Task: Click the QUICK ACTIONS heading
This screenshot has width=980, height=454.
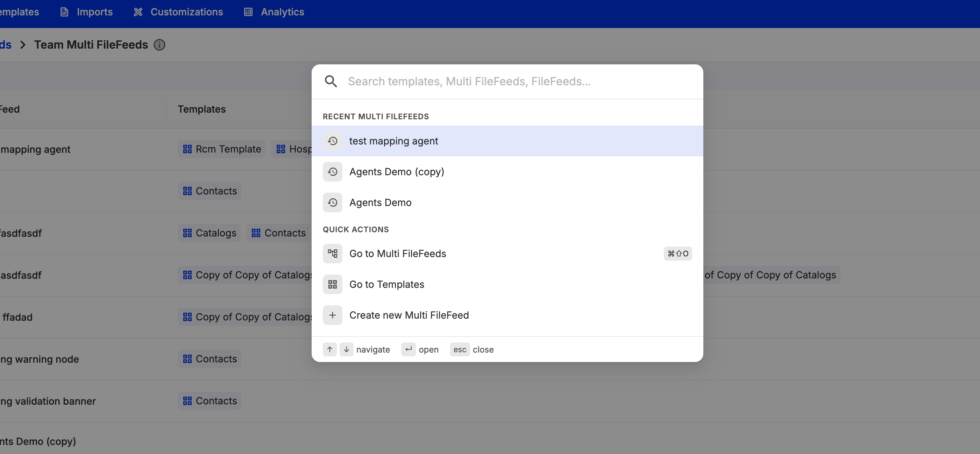Action: point(356,229)
